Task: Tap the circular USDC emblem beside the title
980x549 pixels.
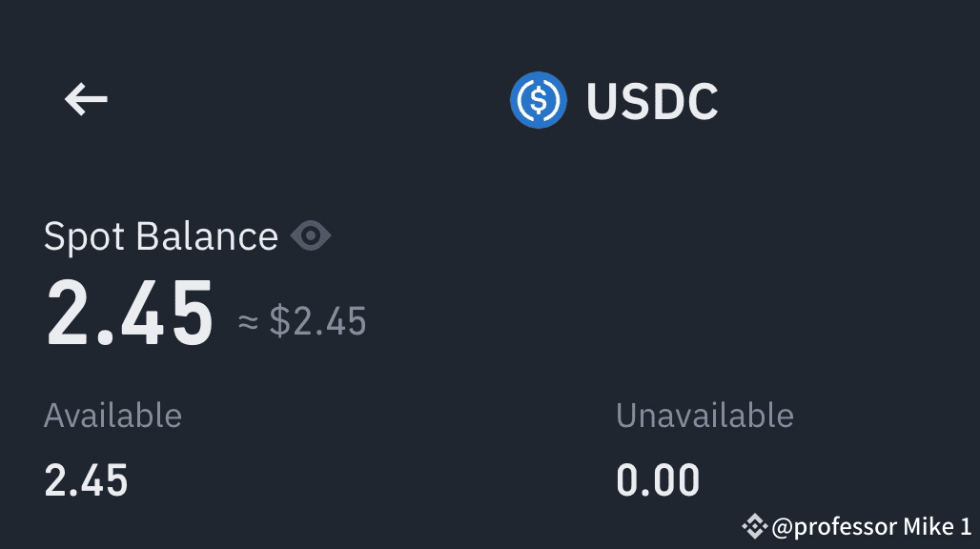Action: coord(539,99)
